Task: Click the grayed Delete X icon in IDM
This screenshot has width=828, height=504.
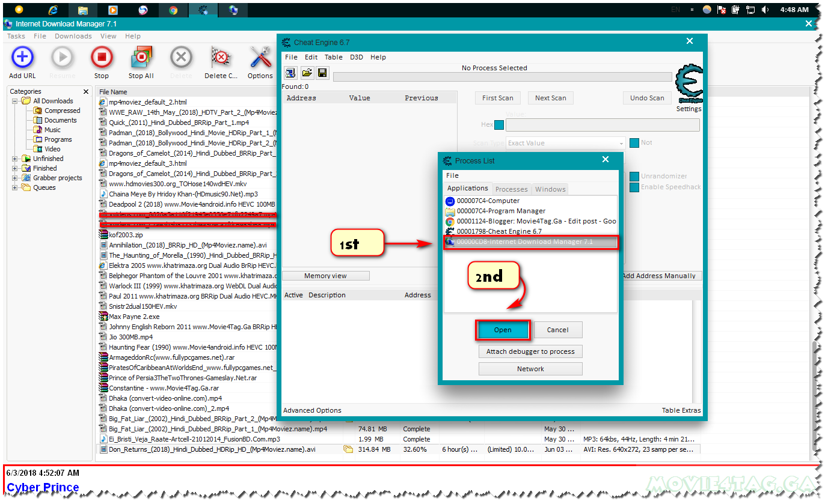Action: [x=181, y=58]
